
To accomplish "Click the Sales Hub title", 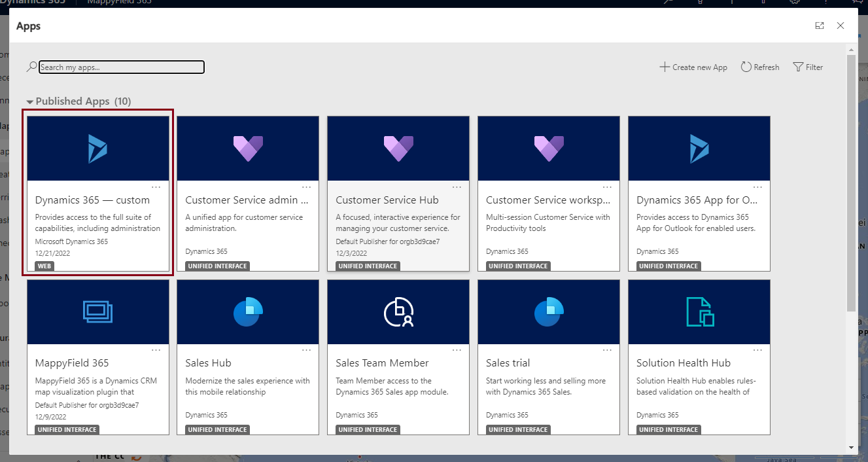I will [x=208, y=363].
